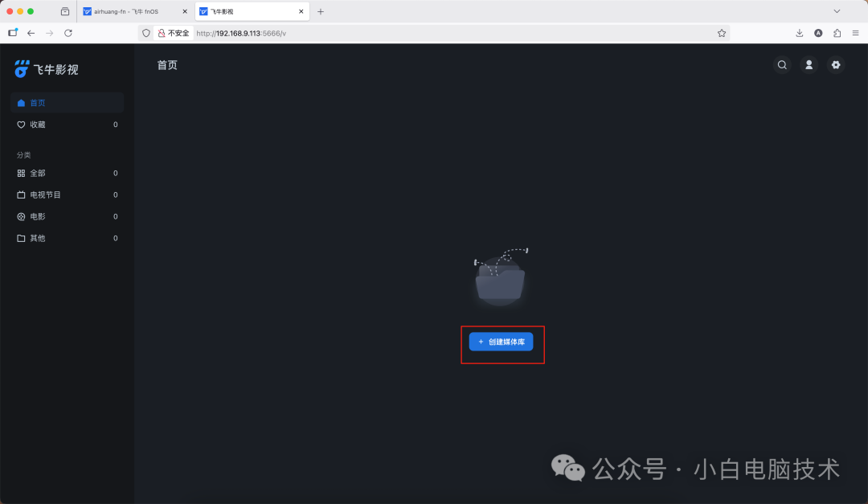
Task: Open the search icon in header
Action: [x=782, y=65]
